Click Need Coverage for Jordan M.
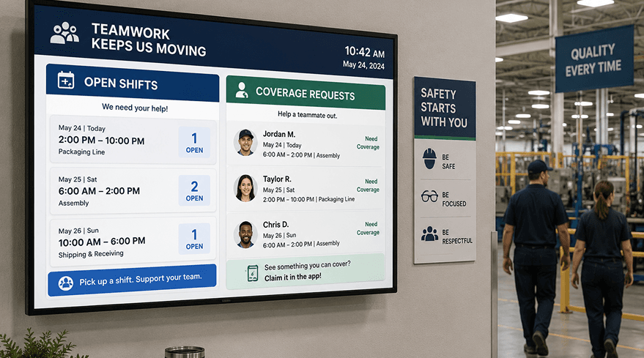Screen dimensions: 644x358 pyautogui.click(x=368, y=143)
